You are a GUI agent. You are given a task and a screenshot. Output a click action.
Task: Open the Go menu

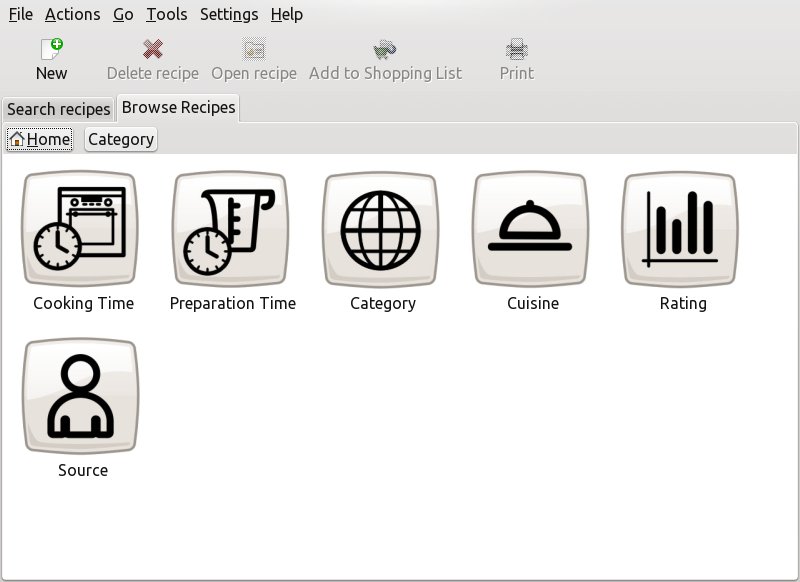123,14
